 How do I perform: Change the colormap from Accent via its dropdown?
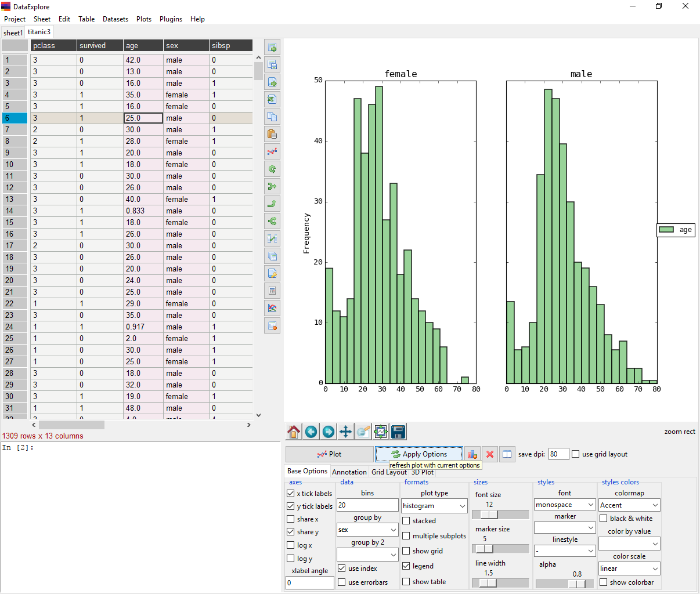[x=629, y=505]
